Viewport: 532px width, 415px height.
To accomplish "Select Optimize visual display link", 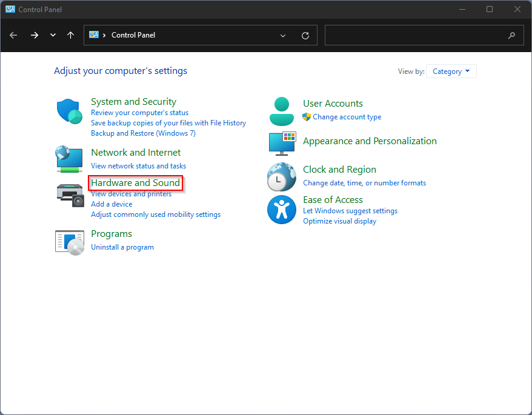I will 340,221.
